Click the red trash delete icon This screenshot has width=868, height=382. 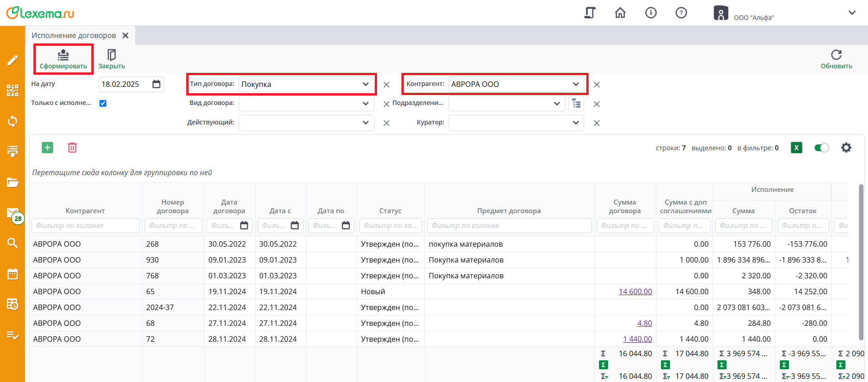coord(72,148)
